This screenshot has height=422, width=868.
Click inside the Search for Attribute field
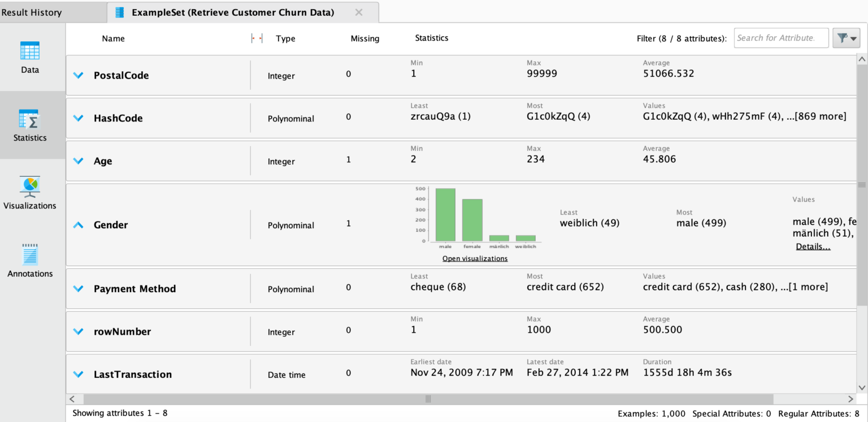781,37
